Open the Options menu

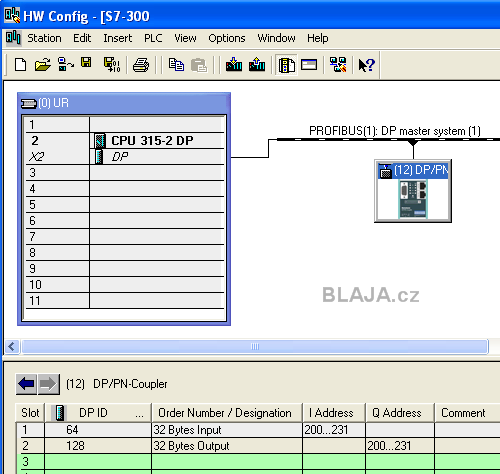pos(227,38)
